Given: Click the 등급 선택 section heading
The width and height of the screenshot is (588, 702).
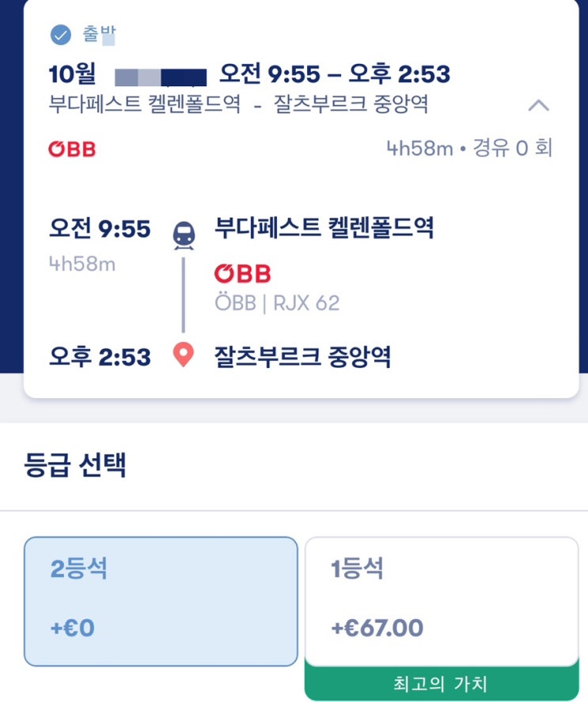Looking at the screenshot, I should 75,465.
